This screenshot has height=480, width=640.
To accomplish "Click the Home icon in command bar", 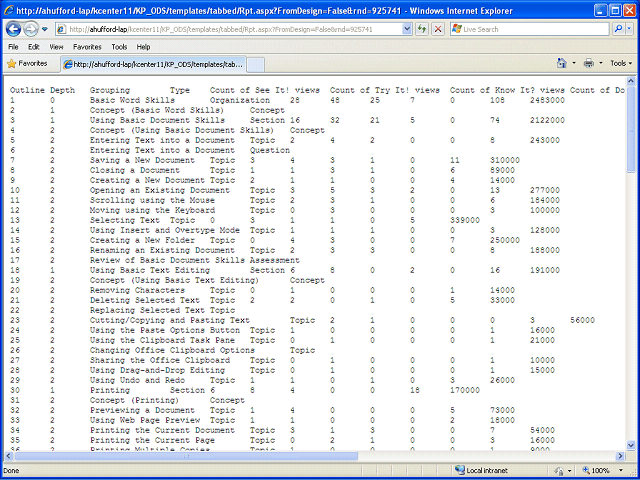I will 562,63.
